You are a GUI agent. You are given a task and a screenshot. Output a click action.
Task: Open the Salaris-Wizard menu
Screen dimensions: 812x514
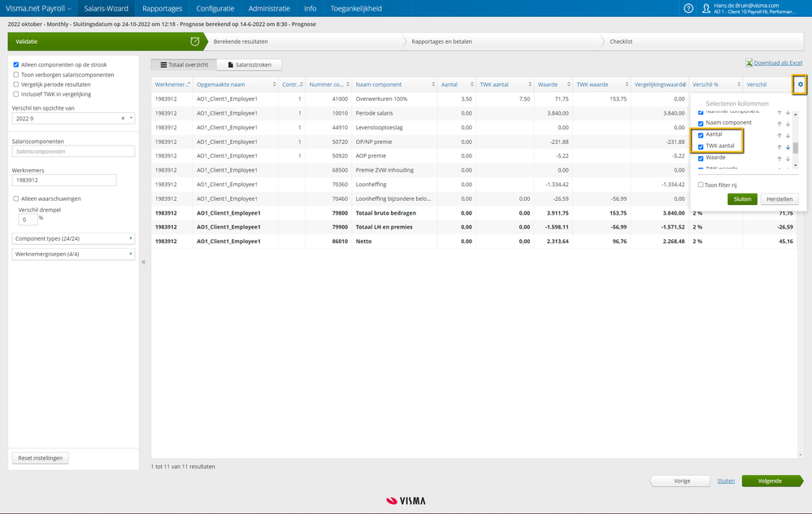click(x=106, y=8)
